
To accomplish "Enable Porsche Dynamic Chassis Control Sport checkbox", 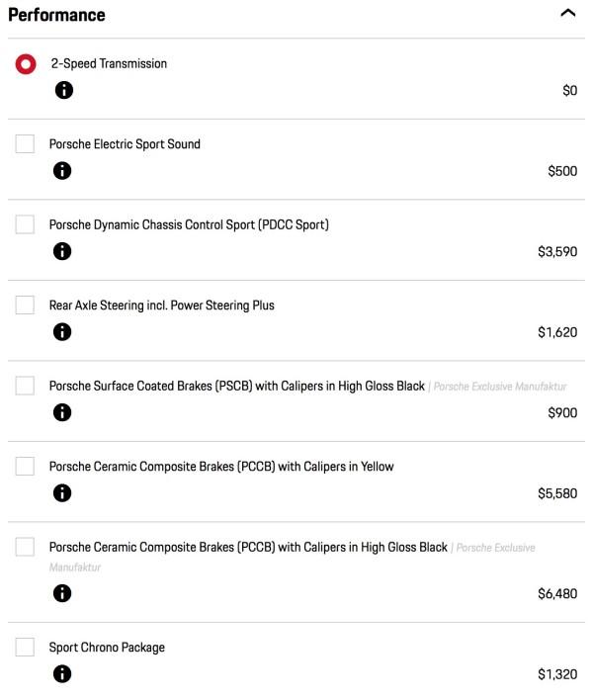I will pos(25,224).
